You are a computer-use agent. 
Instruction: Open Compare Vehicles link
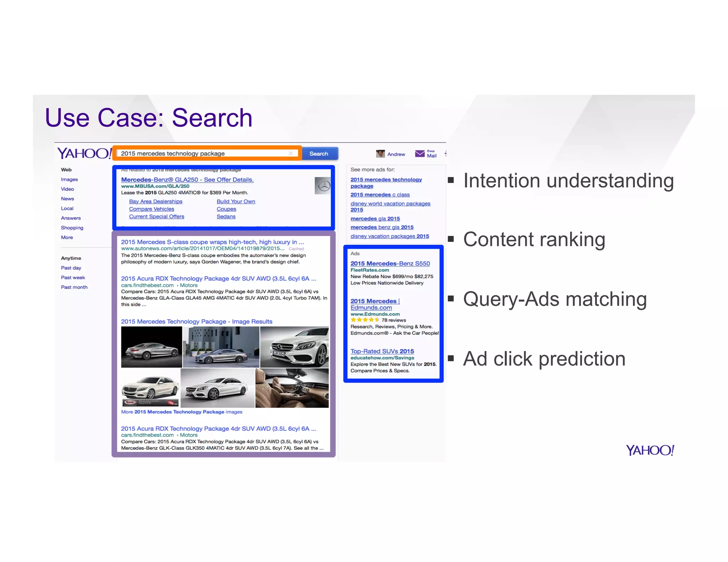pyautogui.click(x=152, y=209)
